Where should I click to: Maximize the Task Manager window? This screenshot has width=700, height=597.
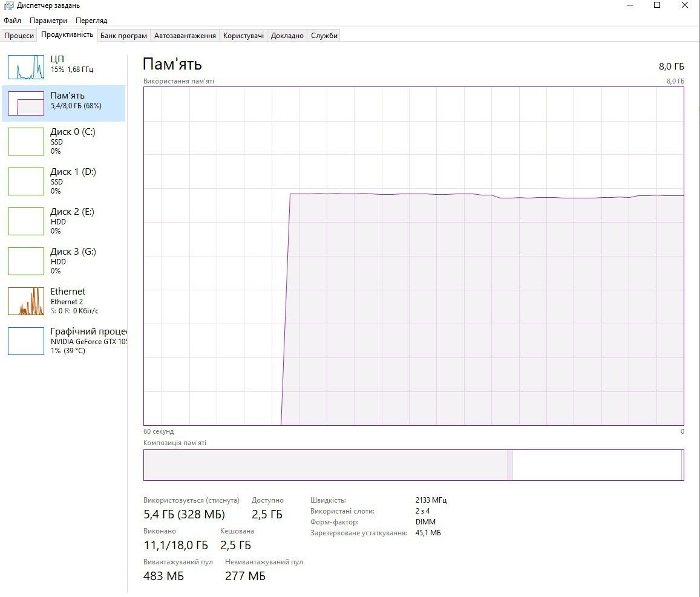(x=657, y=5)
